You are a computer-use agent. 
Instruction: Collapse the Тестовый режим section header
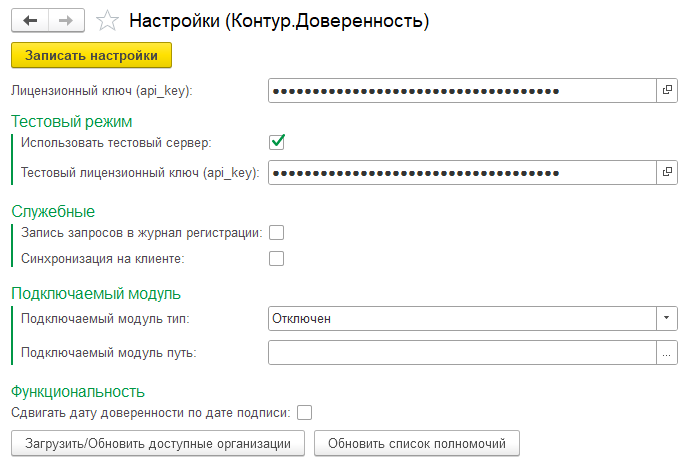[72, 122]
